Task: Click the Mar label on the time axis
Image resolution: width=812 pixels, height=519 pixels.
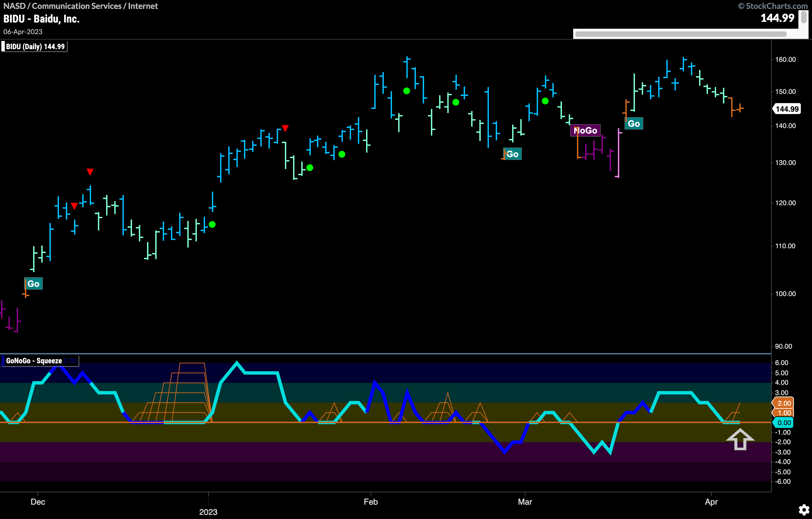Action: [x=525, y=502]
